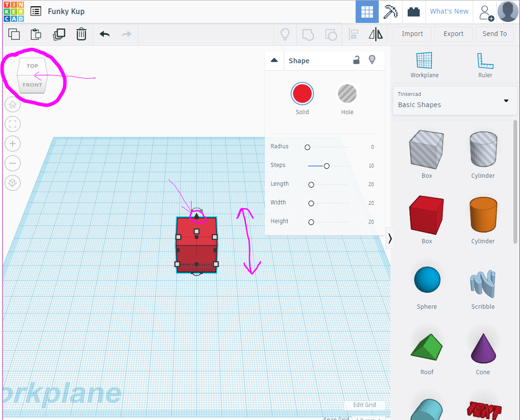The image size is (520, 420).
Task: Open Bricks mode icon
Action: 413,12
